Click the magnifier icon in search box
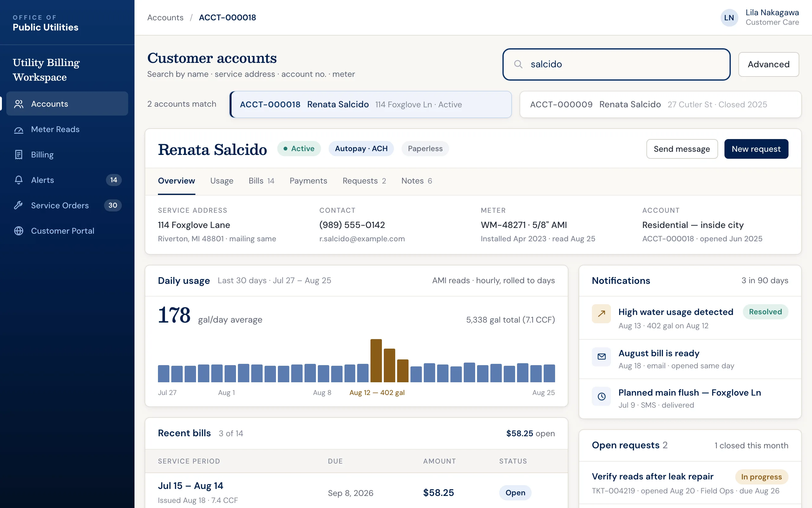 pos(518,64)
